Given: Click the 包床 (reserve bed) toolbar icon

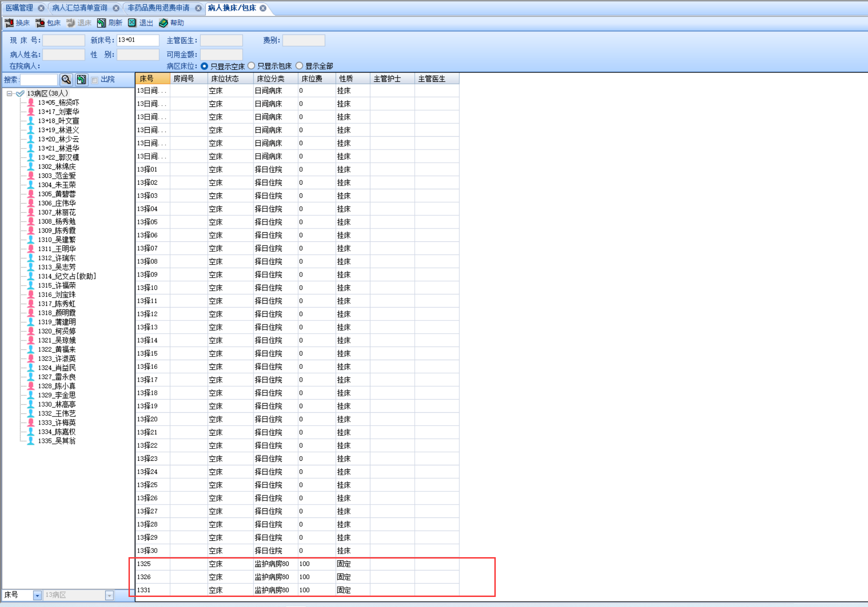Looking at the screenshot, I should (40, 23).
